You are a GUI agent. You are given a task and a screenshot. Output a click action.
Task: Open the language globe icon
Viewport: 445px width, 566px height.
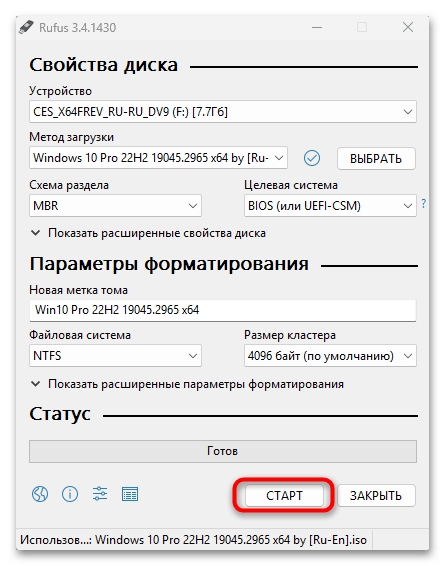point(40,494)
